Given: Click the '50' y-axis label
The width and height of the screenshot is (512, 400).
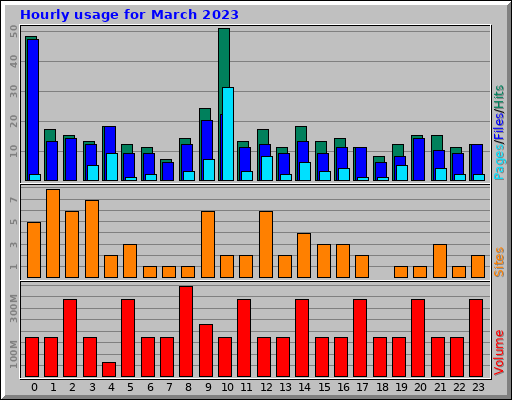Looking at the screenshot, I should click(14, 32).
